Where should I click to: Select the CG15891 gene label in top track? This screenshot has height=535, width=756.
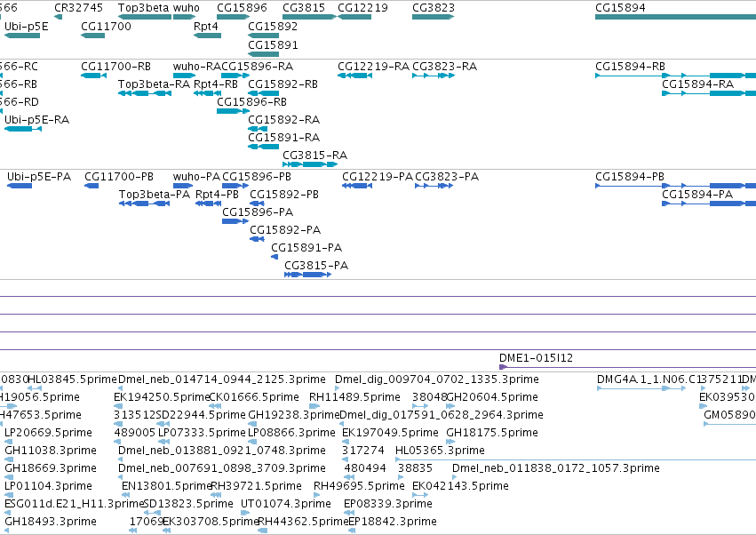pos(273,44)
